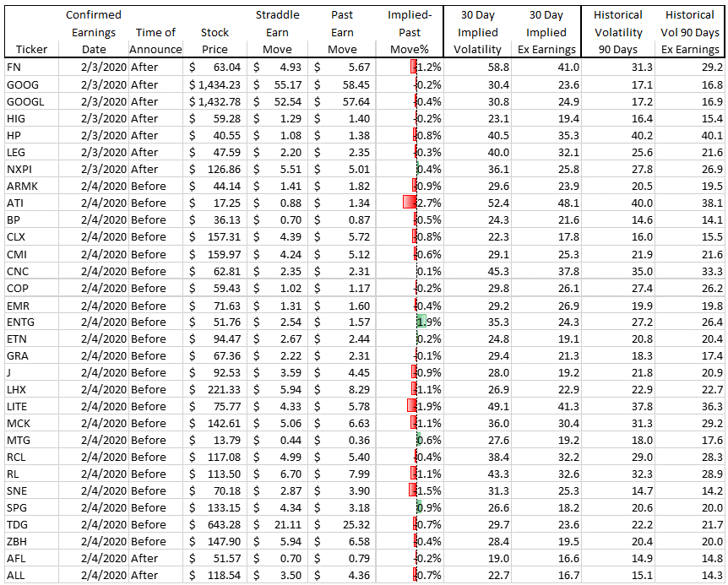Click the Implied-Past Move% header
728x585 pixels.
tap(410, 32)
